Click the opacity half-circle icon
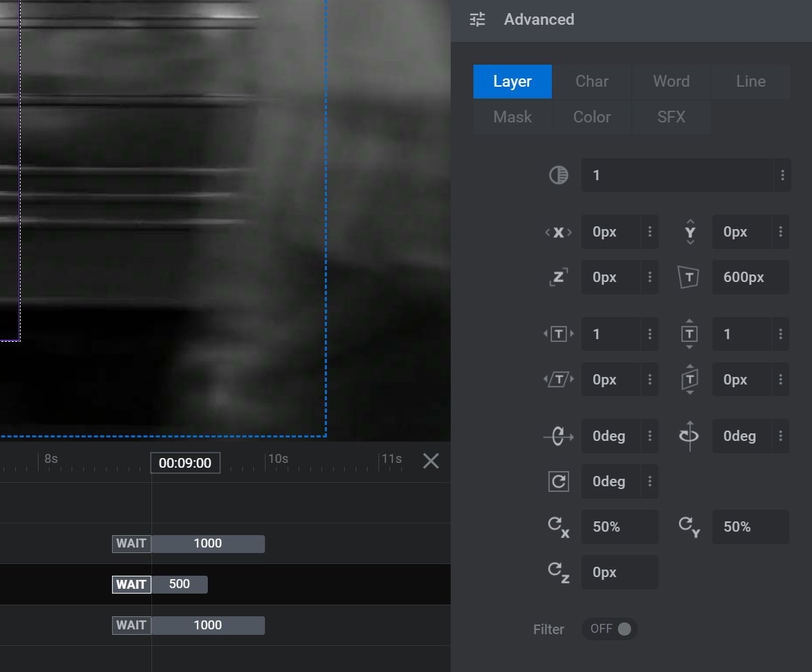Viewport: 812px width, 672px height. tap(558, 175)
